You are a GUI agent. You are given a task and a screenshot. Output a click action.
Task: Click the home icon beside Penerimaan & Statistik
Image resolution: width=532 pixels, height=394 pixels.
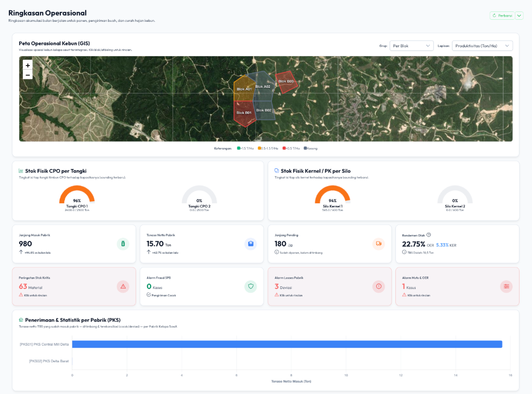(21, 320)
